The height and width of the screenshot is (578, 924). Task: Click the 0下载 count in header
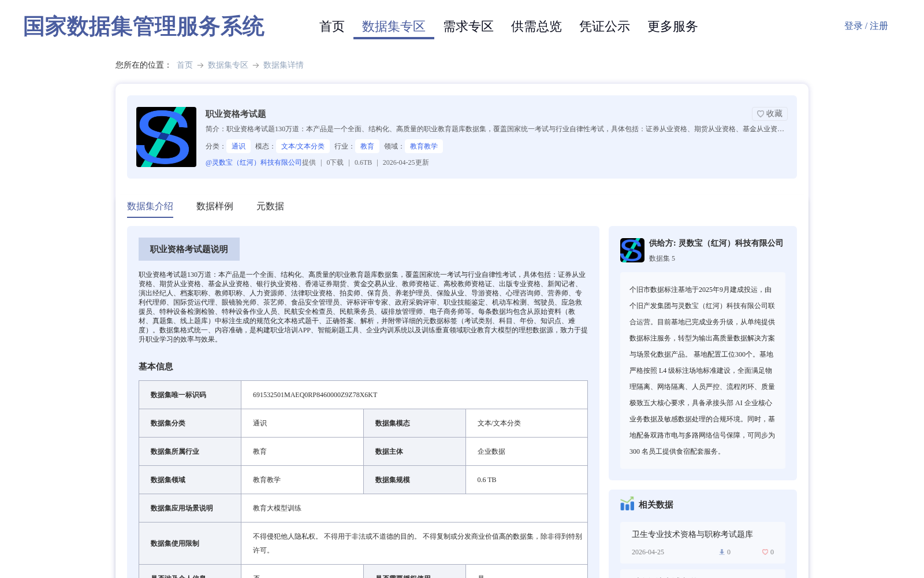(x=335, y=162)
